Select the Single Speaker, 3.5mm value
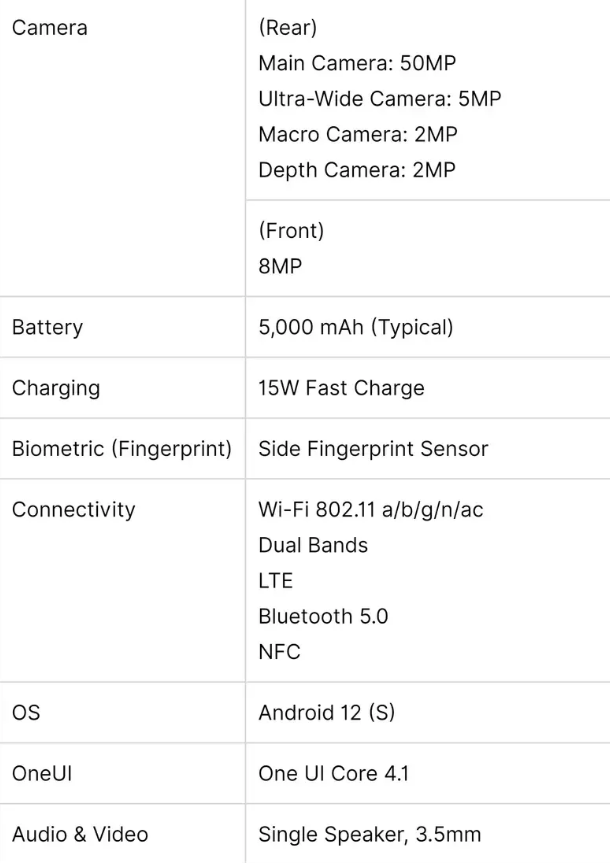The image size is (610, 863). [369, 834]
